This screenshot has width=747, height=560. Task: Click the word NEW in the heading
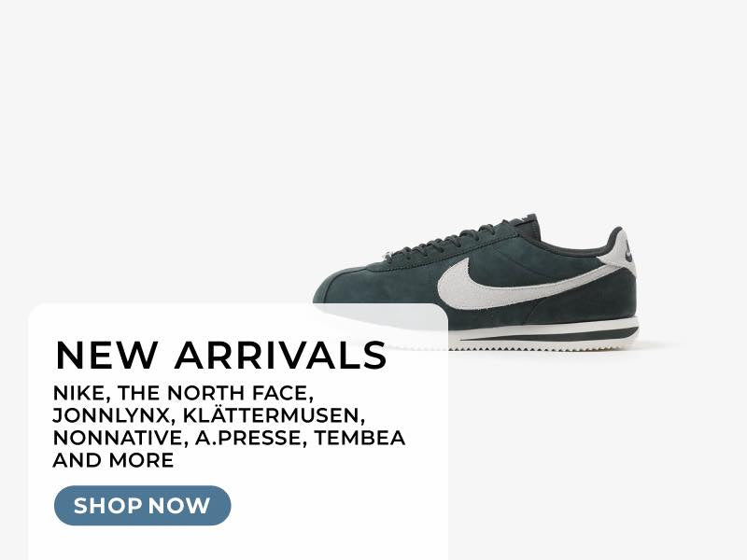(107, 356)
